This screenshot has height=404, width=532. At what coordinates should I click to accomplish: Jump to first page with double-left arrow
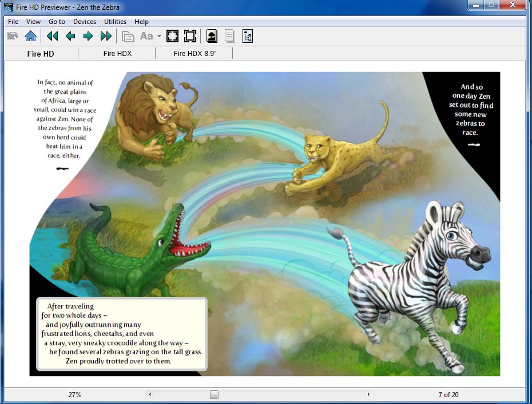click(52, 37)
